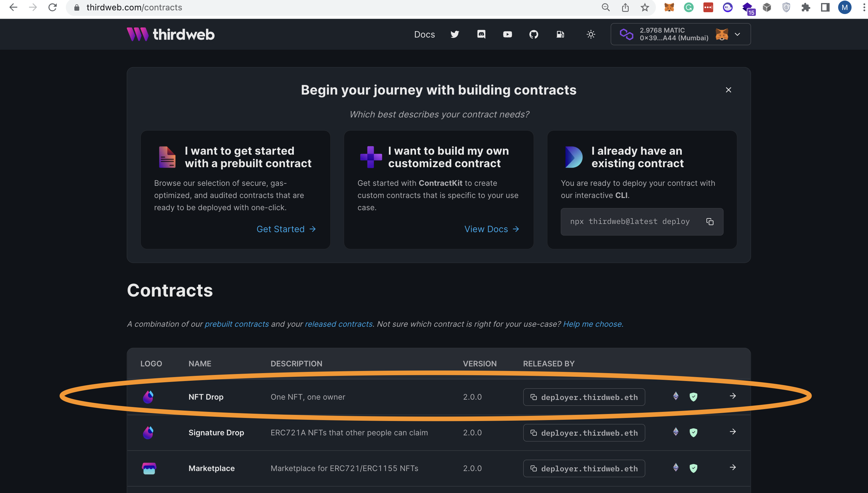Image resolution: width=868 pixels, height=493 pixels.
Task: Go back with browser back arrow
Action: click(13, 7)
